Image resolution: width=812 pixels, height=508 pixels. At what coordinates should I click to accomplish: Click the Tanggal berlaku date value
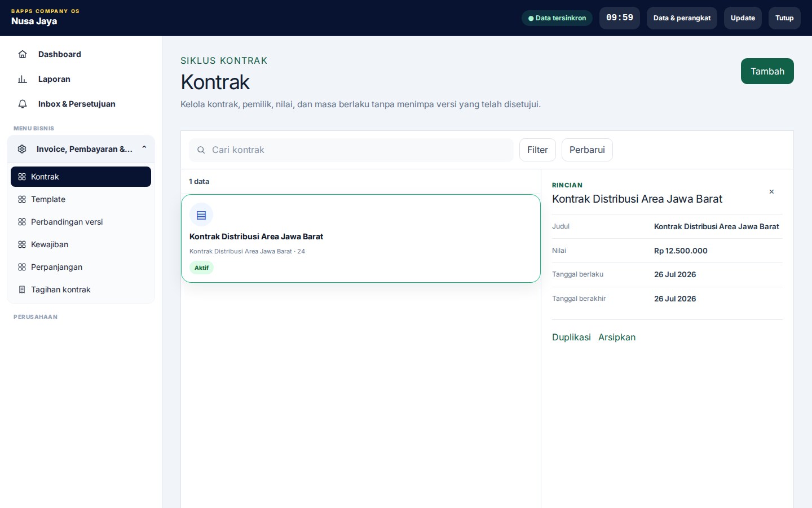tap(675, 274)
